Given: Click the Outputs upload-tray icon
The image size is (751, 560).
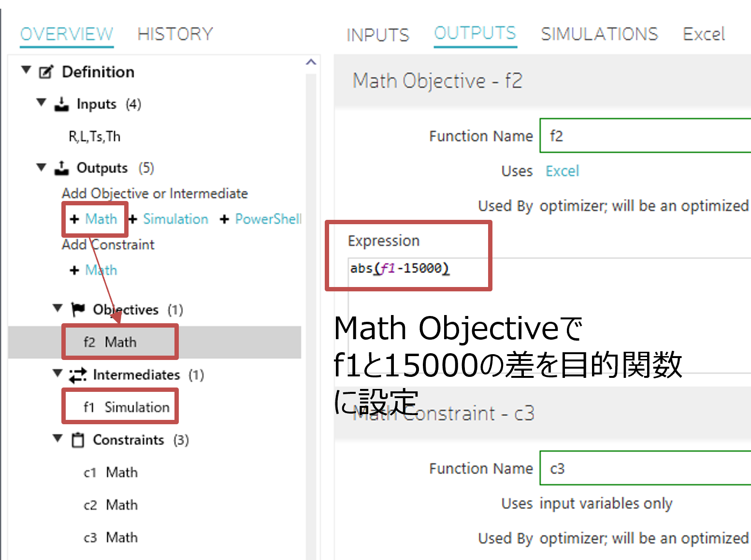Looking at the screenshot, I should 61,168.
